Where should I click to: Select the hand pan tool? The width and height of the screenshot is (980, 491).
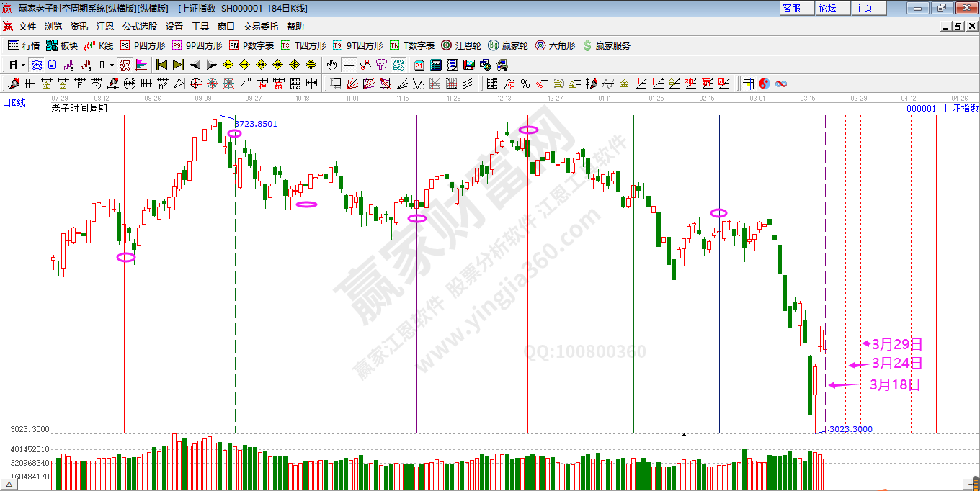coord(331,65)
